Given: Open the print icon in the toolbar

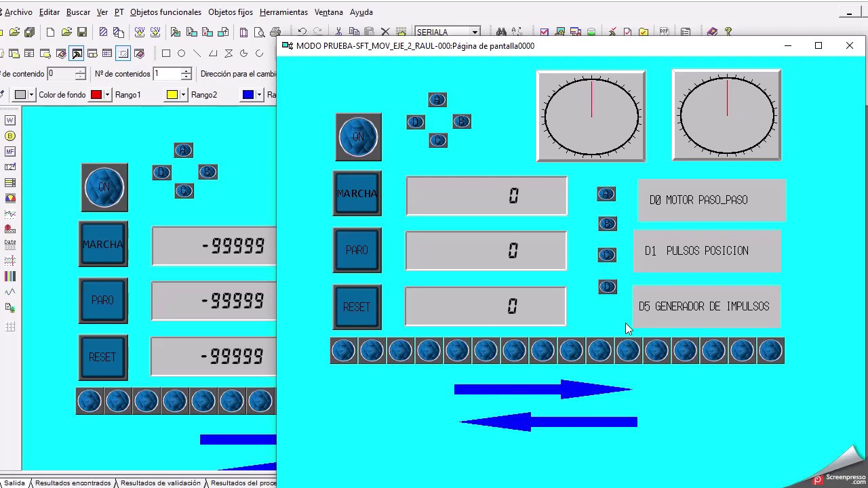Looking at the screenshot, I should coord(275,32).
